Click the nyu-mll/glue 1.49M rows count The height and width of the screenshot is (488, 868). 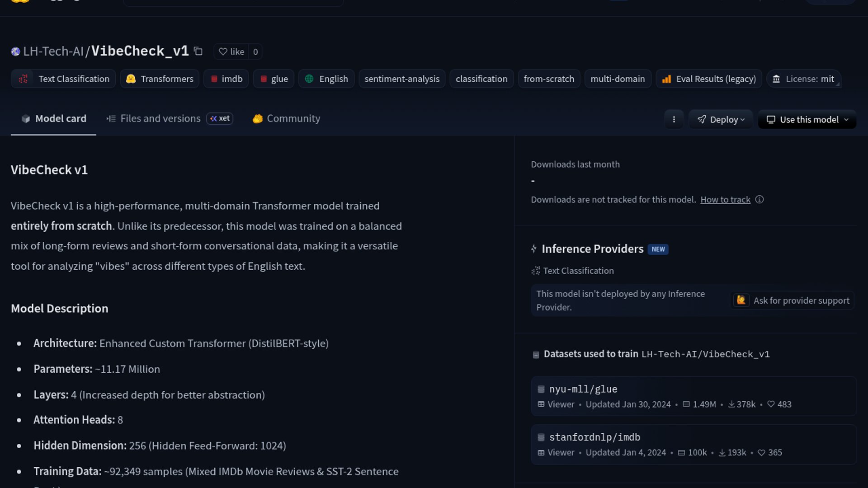click(x=699, y=404)
